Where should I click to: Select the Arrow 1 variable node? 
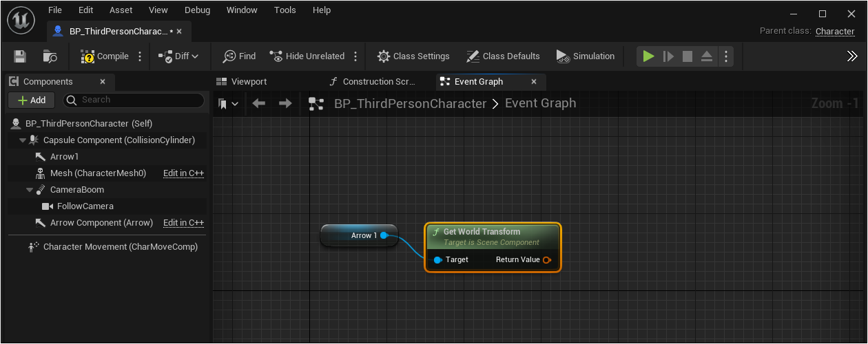click(x=359, y=235)
